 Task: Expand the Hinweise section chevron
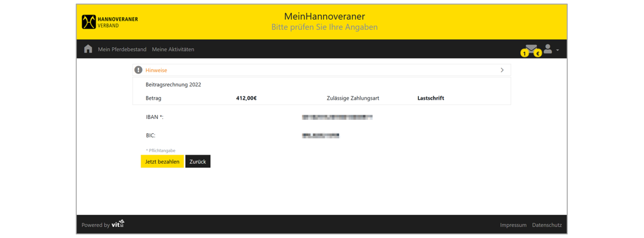(x=502, y=70)
